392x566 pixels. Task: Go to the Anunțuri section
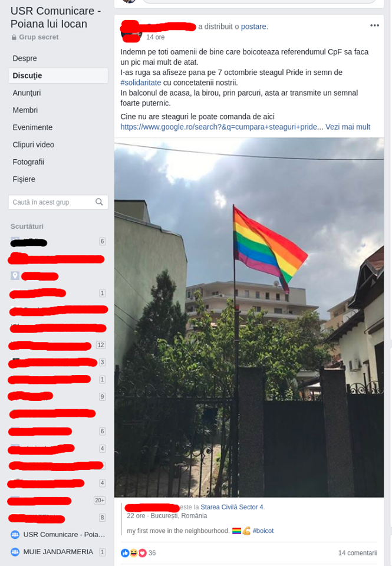point(27,93)
